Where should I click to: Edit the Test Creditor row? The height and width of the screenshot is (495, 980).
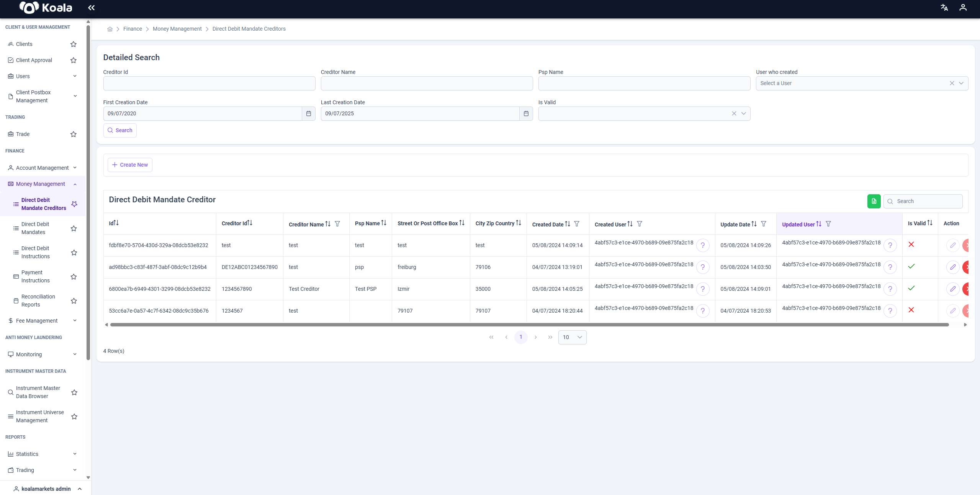coord(953,289)
